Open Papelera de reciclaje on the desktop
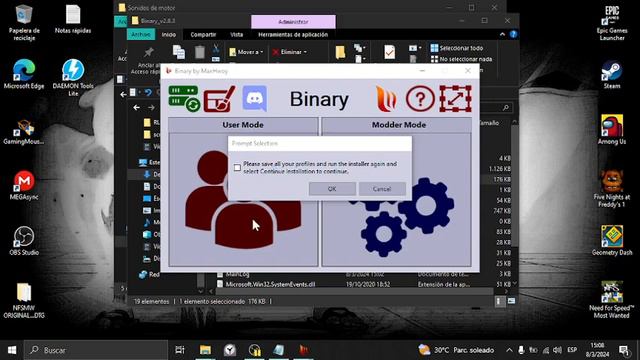Screen dimensions: 640x360 coord(24,22)
